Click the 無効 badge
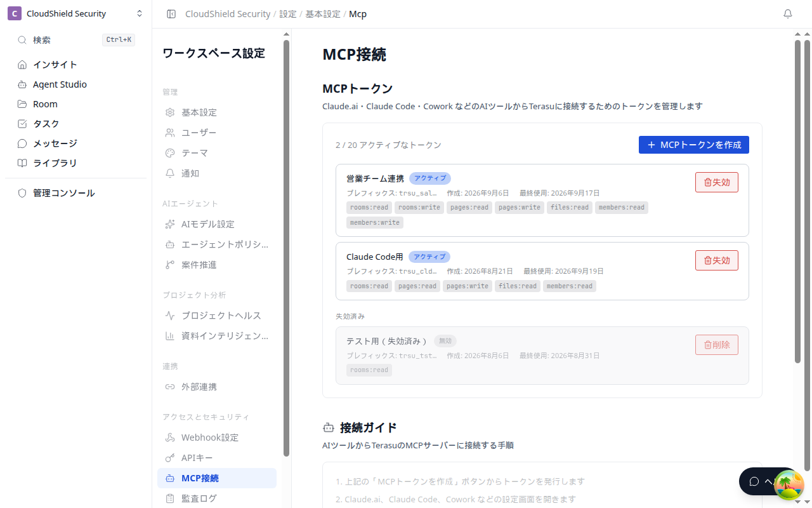 pos(445,341)
